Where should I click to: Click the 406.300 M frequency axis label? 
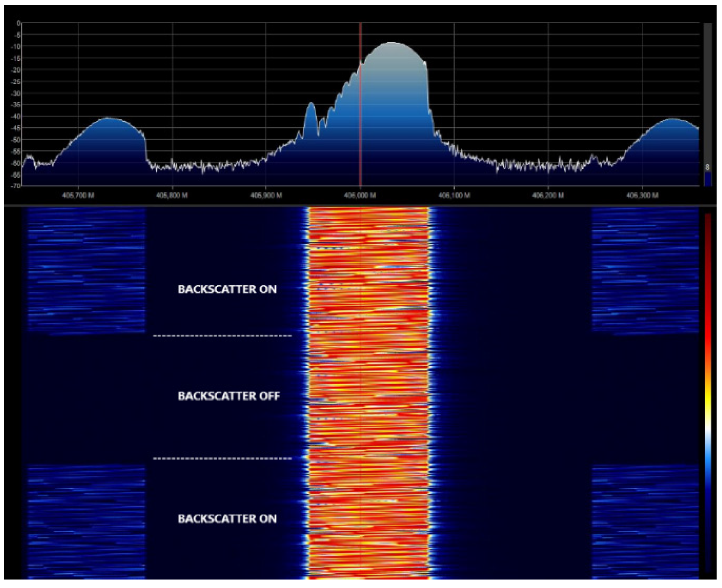pyautogui.click(x=642, y=195)
